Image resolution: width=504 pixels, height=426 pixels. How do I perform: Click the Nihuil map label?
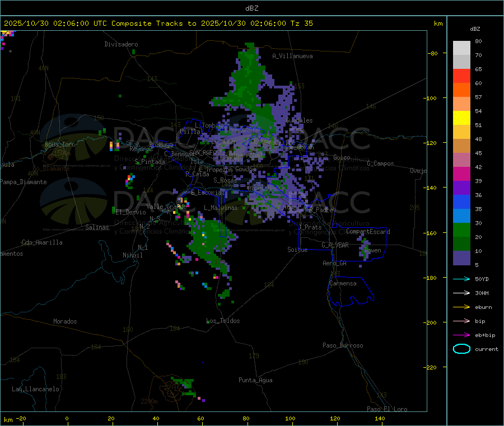tap(132, 255)
